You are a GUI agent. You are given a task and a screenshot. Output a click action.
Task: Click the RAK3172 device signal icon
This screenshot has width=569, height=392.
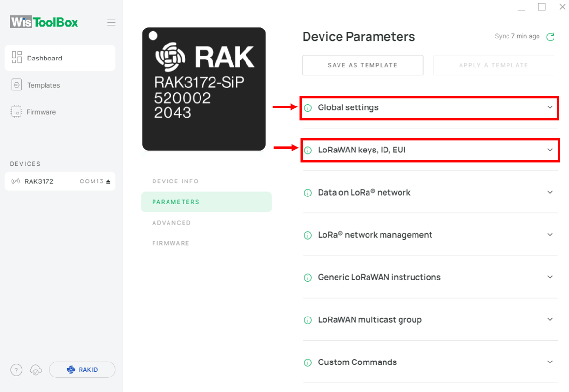pos(15,181)
